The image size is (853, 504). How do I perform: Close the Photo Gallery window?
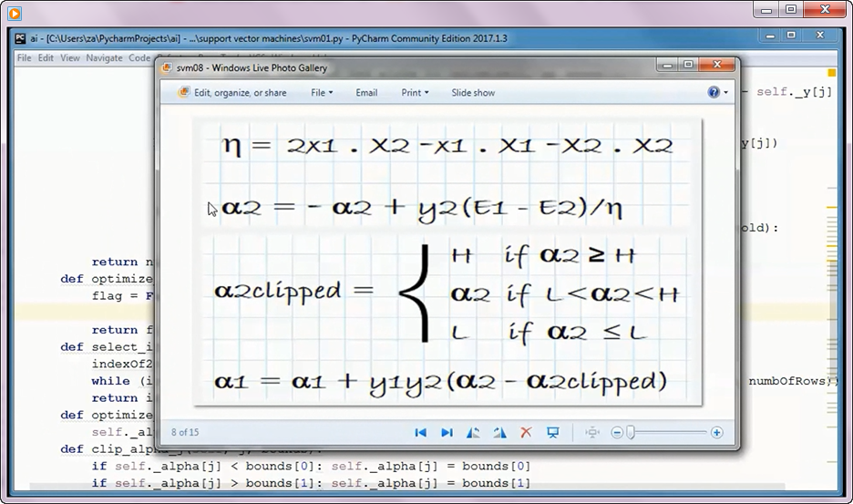(x=716, y=65)
